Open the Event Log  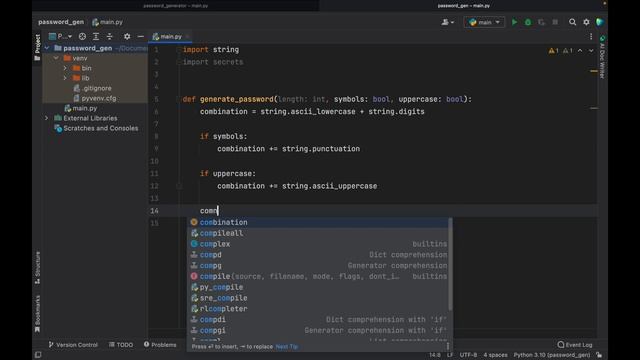[x=575, y=345]
